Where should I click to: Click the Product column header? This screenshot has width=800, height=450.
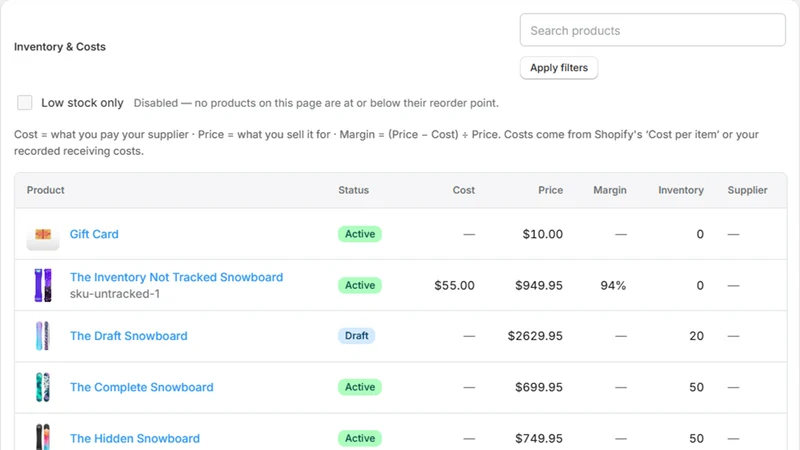[x=45, y=190]
